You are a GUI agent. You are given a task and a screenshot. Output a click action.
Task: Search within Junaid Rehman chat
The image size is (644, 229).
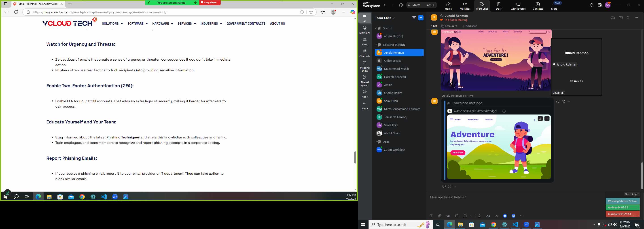(628, 18)
